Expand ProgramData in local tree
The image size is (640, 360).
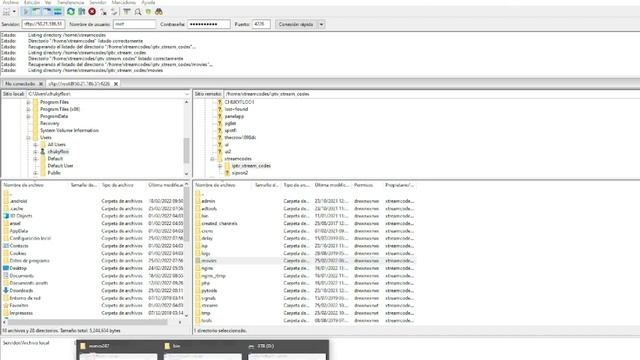28,116
